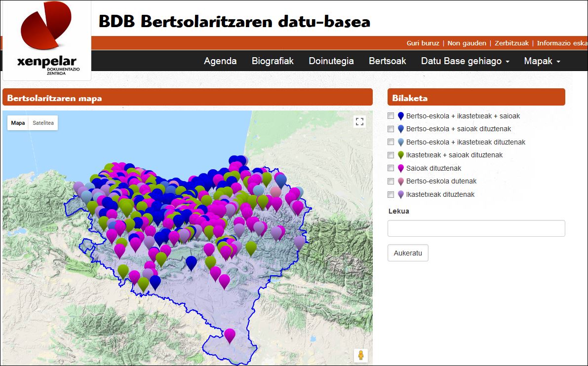Click the Xenpelar logo
588x366 pixels.
[x=47, y=39]
